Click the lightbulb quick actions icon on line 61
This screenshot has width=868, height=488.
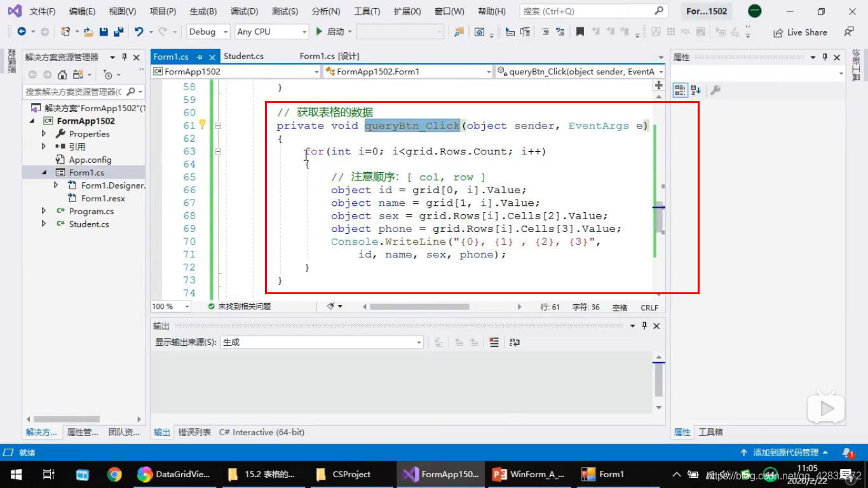(203, 125)
